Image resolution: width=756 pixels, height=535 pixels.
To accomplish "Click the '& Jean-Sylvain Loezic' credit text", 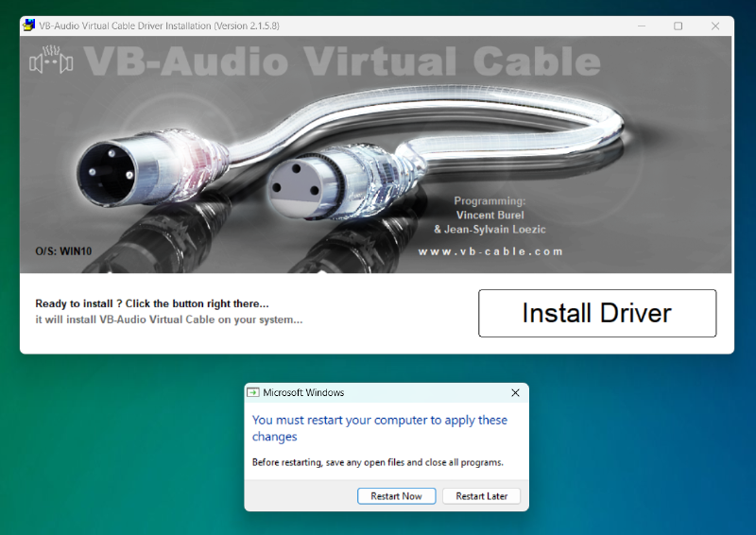I will tap(490, 229).
